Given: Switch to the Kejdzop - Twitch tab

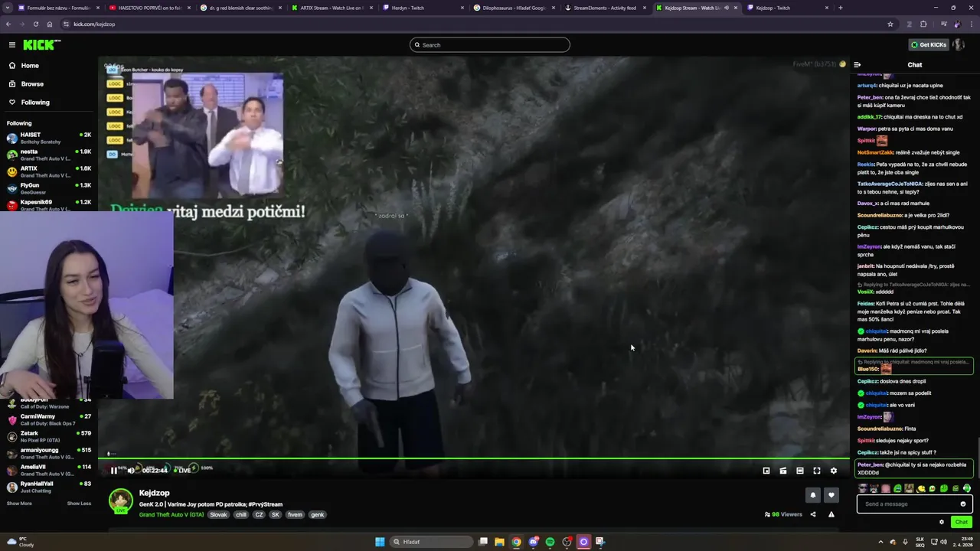Looking at the screenshot, I should point(788,8).
